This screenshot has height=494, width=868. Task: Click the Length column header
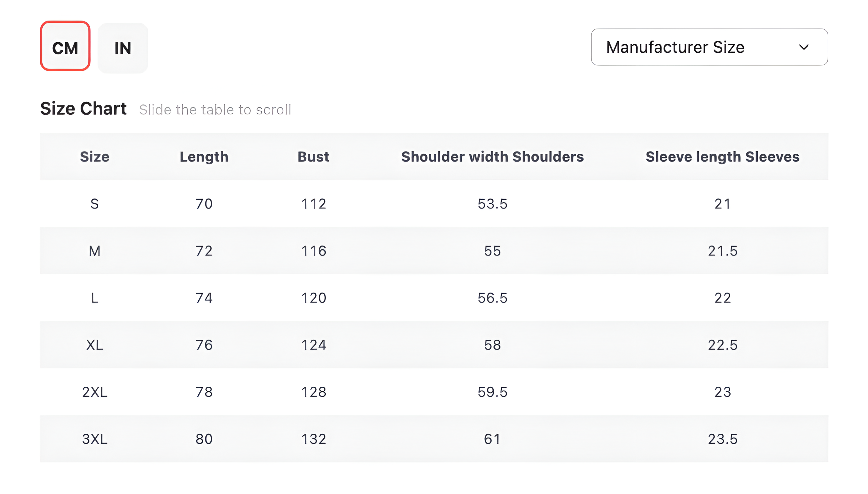point(204,157)
